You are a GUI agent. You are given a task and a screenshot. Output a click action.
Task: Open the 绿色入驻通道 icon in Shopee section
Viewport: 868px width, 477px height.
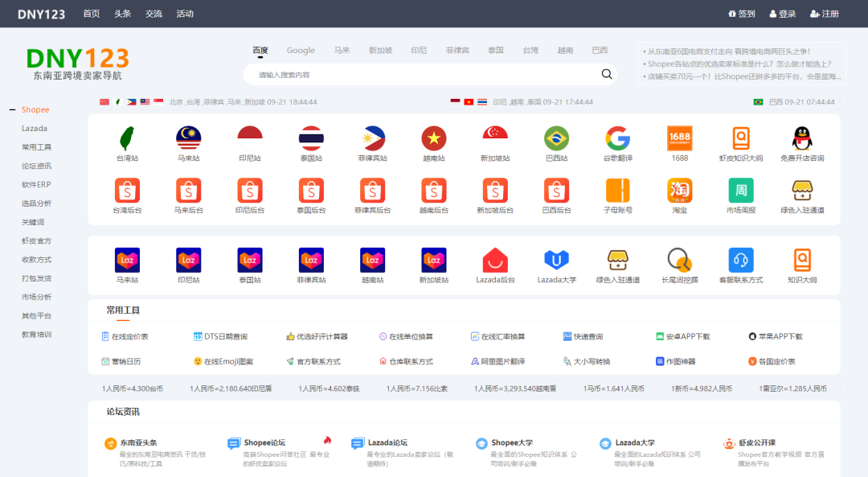point(802,191)
